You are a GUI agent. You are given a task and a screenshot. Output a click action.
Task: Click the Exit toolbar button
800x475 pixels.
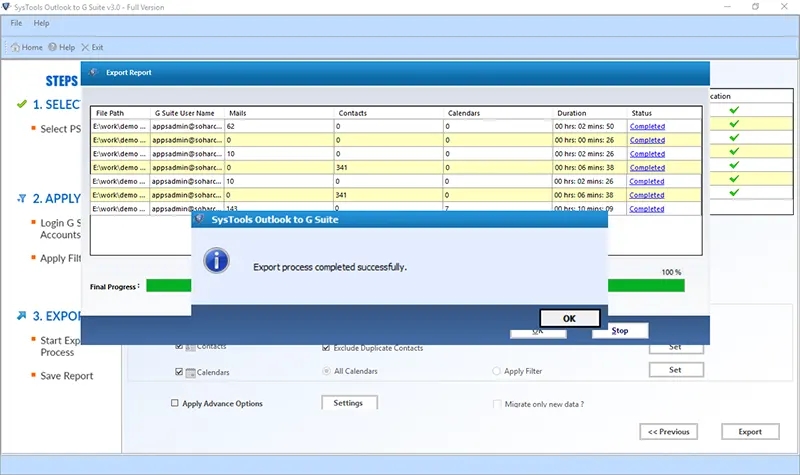point(92,47)
